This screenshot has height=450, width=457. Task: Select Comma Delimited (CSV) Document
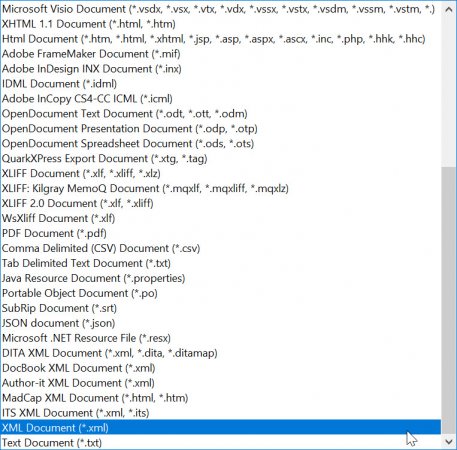[x=221, y=248]
